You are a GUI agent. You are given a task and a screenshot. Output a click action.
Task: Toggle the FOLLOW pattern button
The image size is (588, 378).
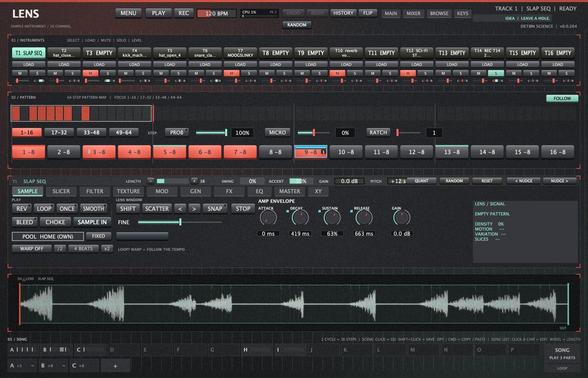(x=562, y=98)
